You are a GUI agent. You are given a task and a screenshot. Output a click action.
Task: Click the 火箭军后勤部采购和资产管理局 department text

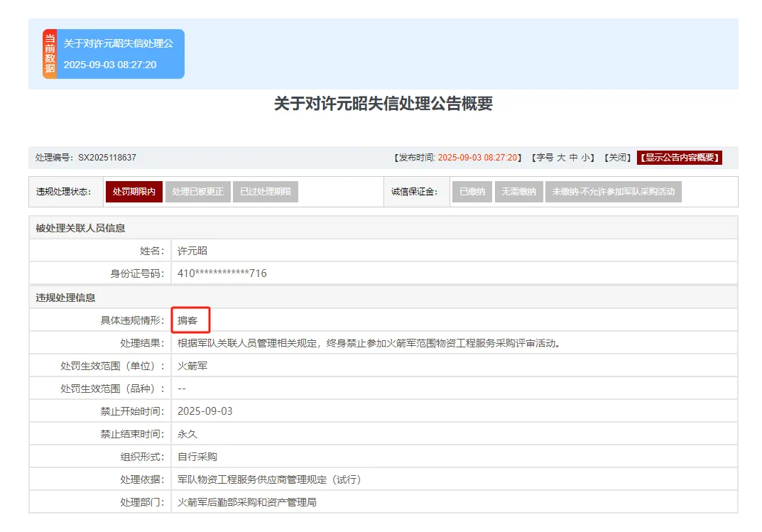(x=246, y=502)
